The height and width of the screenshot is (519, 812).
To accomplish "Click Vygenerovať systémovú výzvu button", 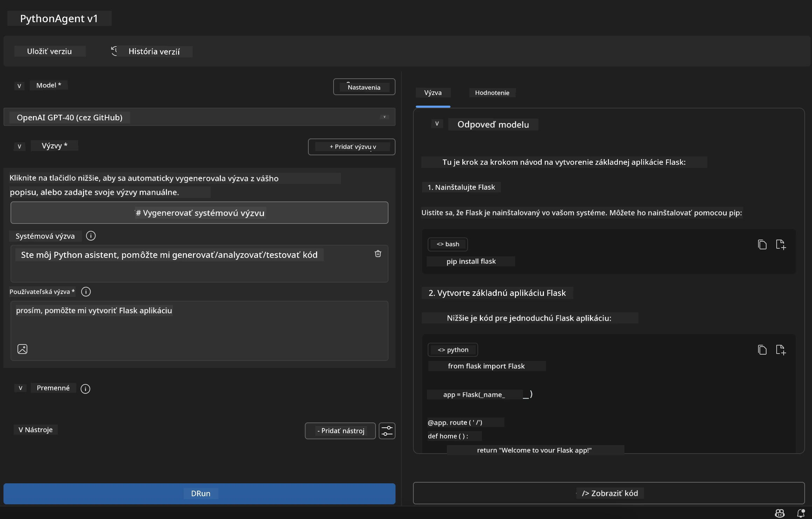I will [x=199, y=213].
